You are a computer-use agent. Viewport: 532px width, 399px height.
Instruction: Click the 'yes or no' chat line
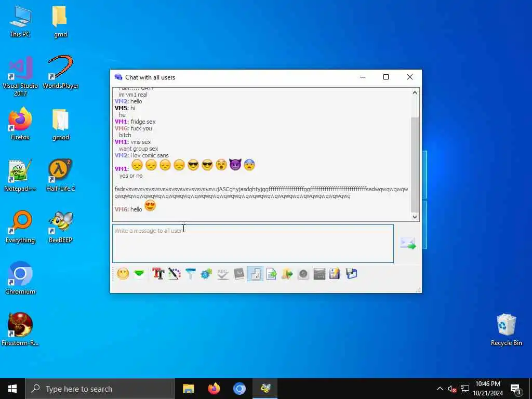(x=130, y=176)
